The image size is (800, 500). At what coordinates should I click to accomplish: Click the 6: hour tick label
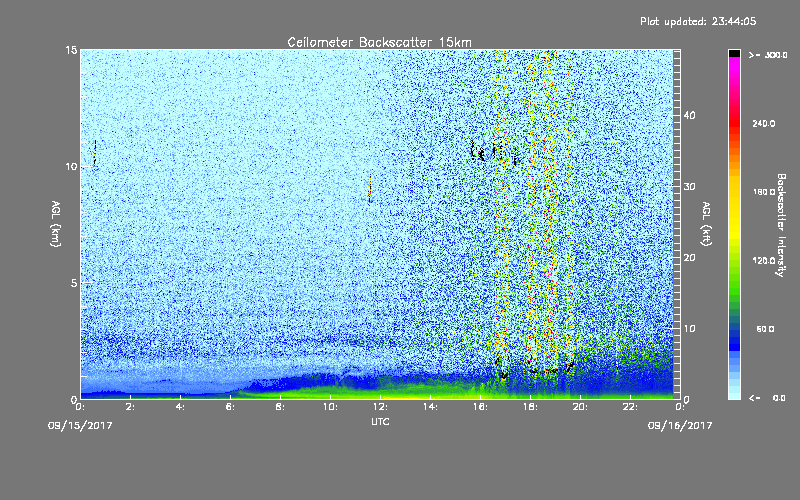point(230,407)
